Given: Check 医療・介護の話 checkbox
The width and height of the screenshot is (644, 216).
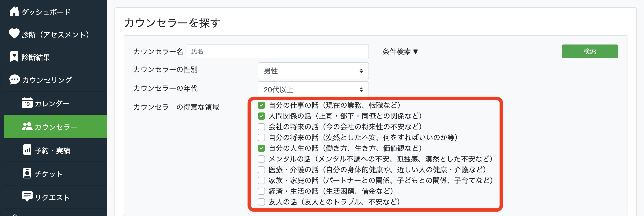Looking at the screenshot, I should [261, 170].
